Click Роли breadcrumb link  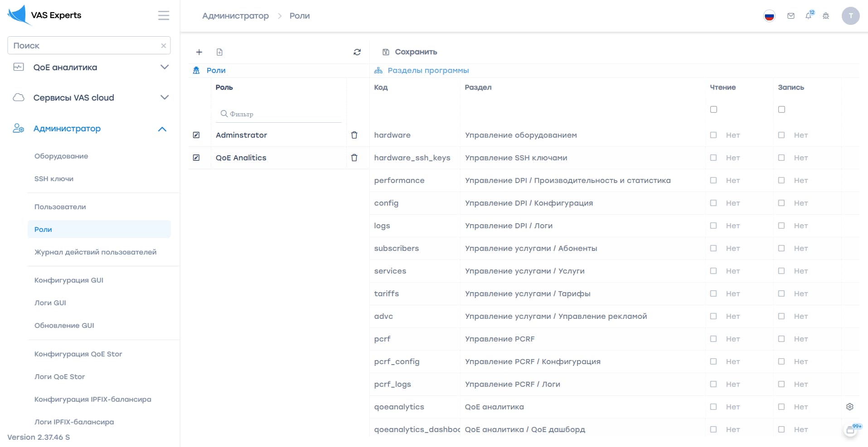click(300, 16)
